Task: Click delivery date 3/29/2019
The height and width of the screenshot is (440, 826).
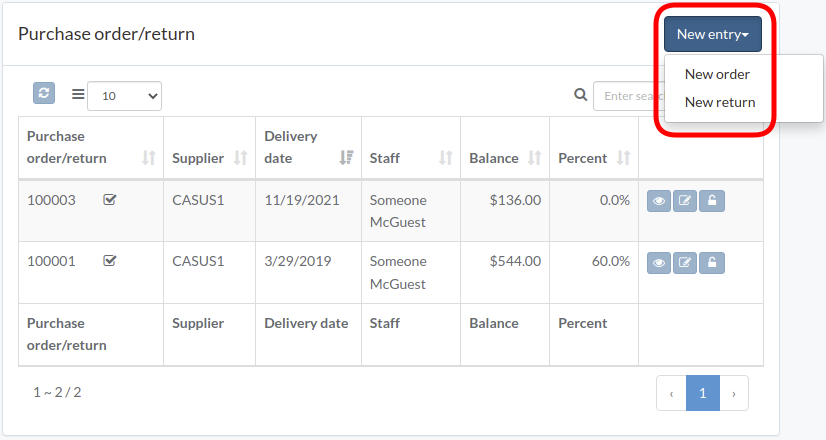Action: point(298,261)
